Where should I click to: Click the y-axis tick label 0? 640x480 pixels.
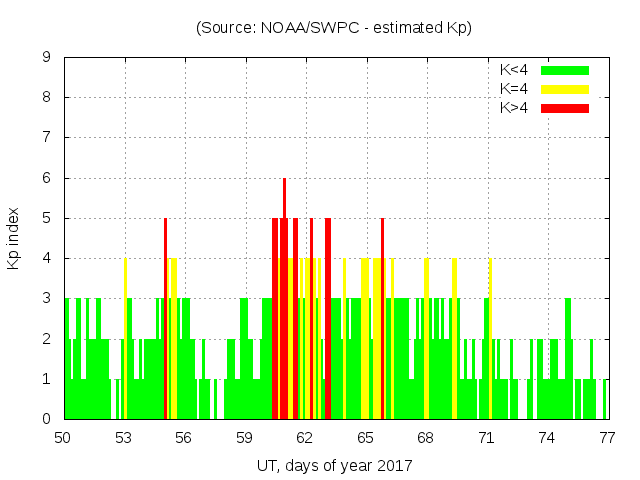click(46, 419)
